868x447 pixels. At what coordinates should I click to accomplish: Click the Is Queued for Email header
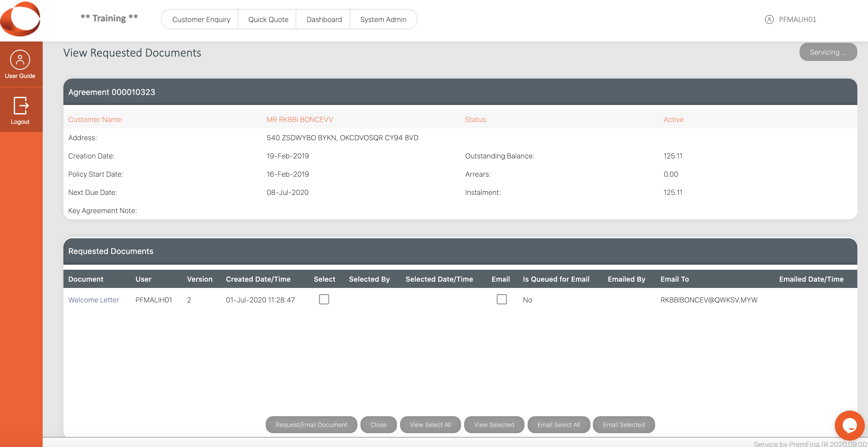tap(556, 279)
